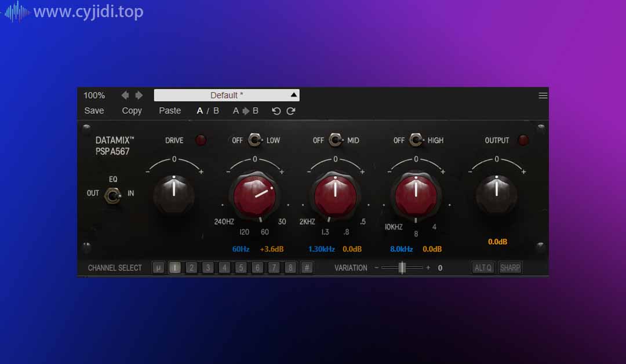Image resolution: width=626 pixels, height=364 pixels.
Task: Click the DATAMIX PSP A567 logo
Action: pyautogui.click(x=114, y=145)
